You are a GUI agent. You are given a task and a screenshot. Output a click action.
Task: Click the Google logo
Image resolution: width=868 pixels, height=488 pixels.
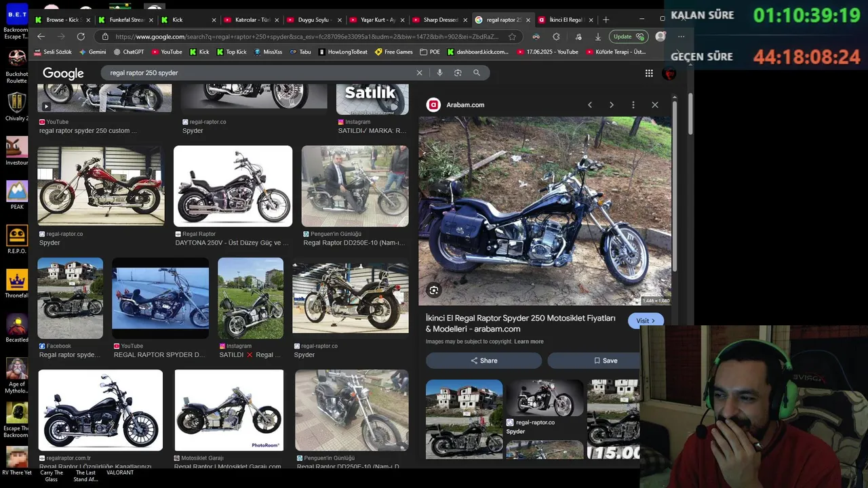(x=63, y=73)
